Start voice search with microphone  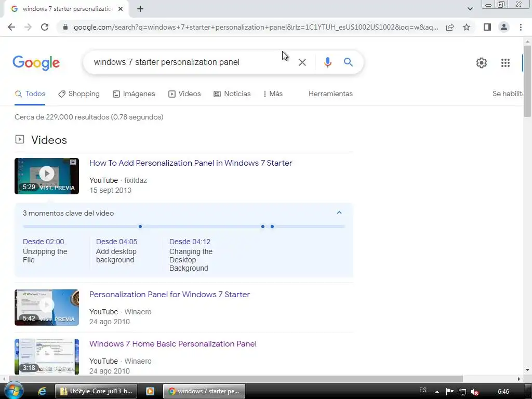(327, 62)
